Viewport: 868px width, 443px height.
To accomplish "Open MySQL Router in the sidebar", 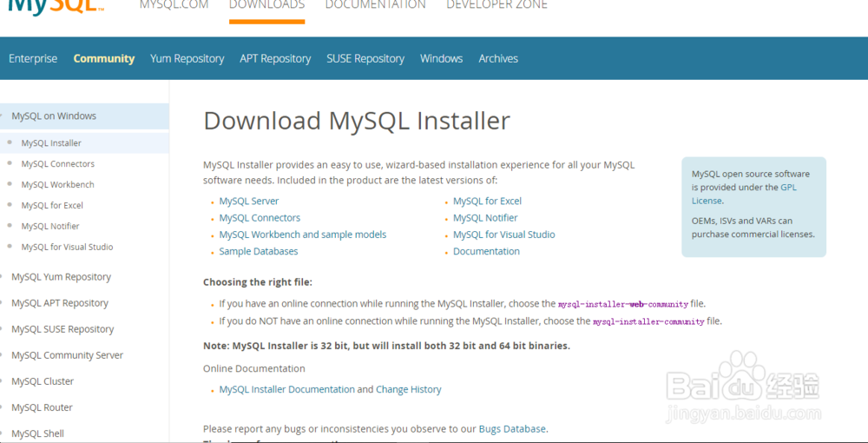I will click(42, 407).
